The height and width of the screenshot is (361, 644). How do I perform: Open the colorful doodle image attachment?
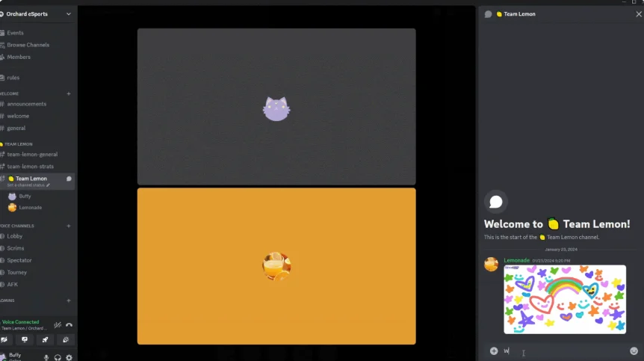[x=565, y=300]
